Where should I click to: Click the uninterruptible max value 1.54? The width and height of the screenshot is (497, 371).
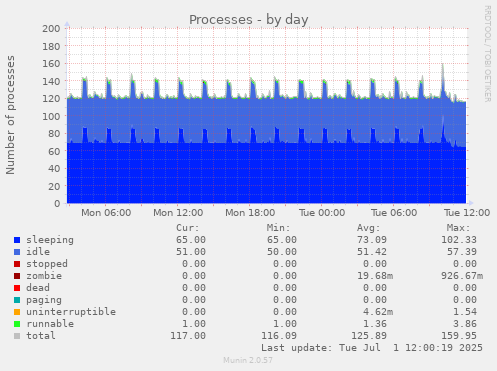coord(465,312)
